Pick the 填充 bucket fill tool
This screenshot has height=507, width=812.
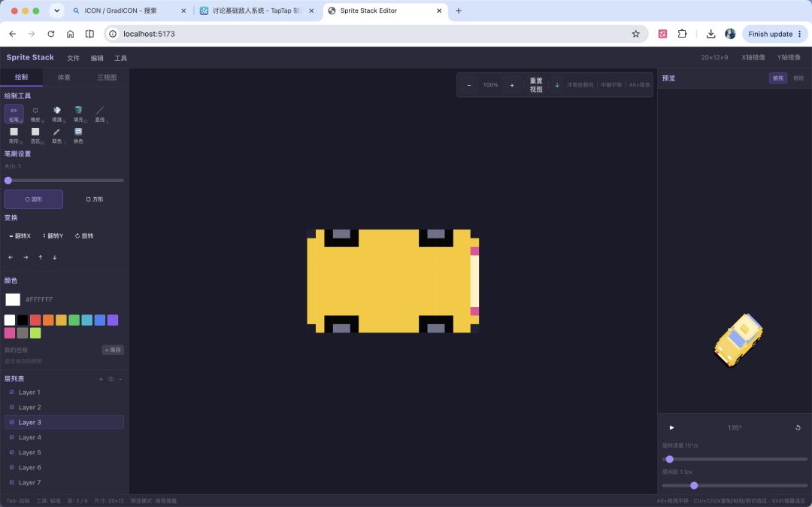click(78, 114)
